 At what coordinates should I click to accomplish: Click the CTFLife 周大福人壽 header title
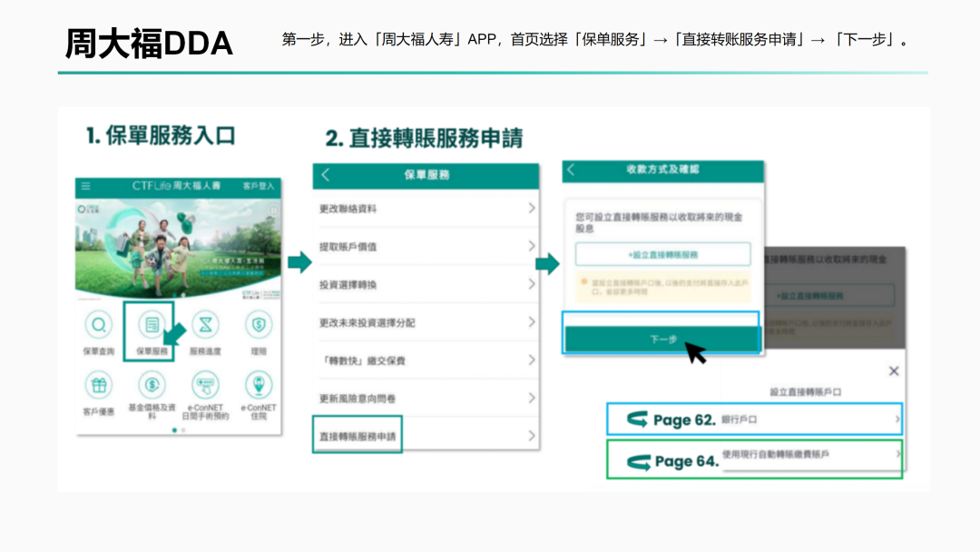(176, 186)
